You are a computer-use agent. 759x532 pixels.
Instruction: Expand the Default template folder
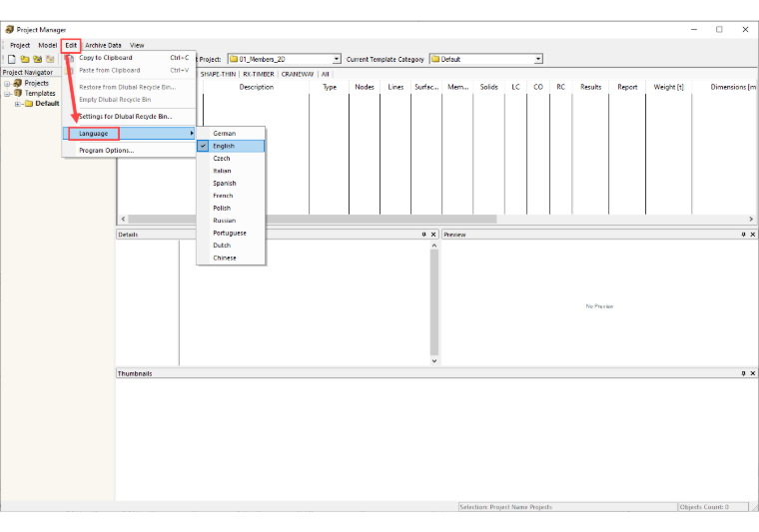17,104
